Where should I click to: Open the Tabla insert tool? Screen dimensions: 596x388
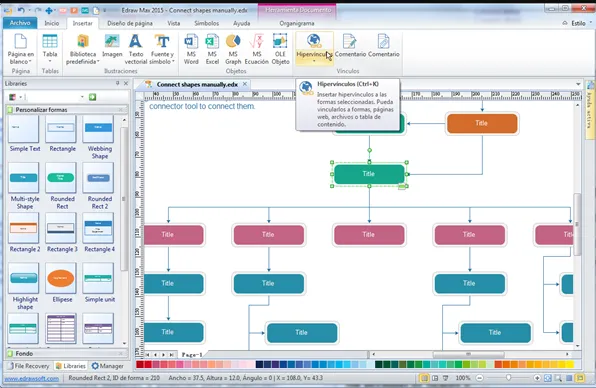coord(50,49)
